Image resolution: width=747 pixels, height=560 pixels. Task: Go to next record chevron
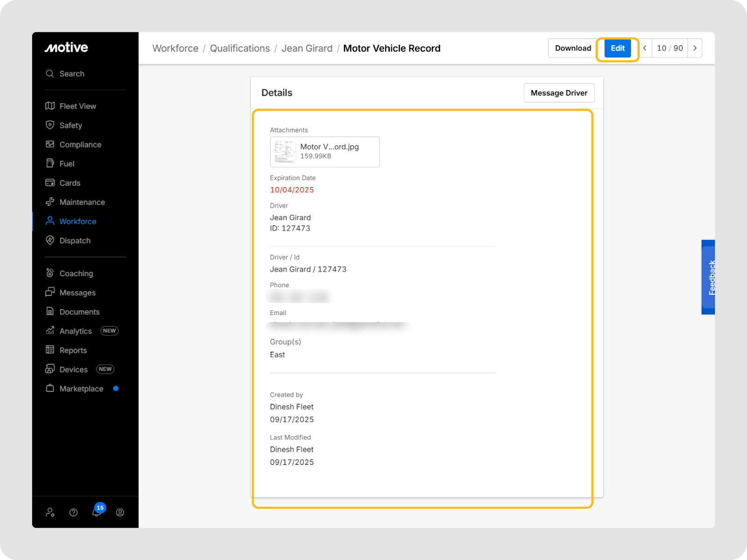pyautogui.click(x=695, y=48)
